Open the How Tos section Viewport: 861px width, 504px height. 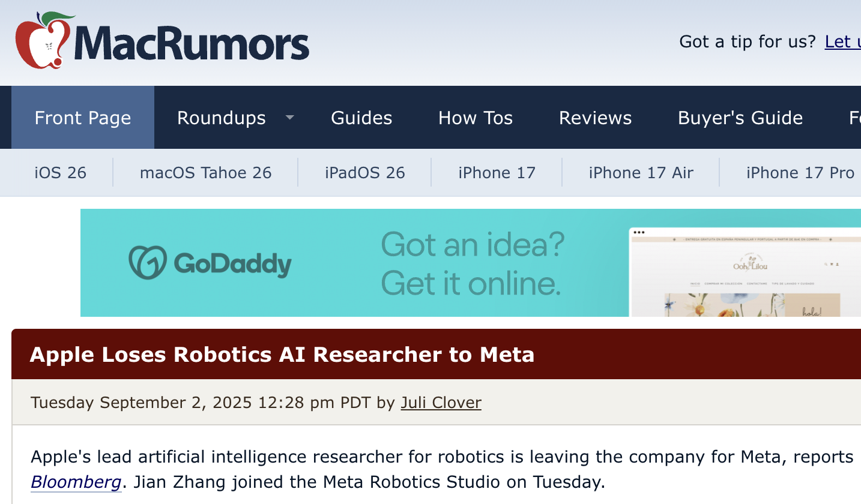click(476, 118)
